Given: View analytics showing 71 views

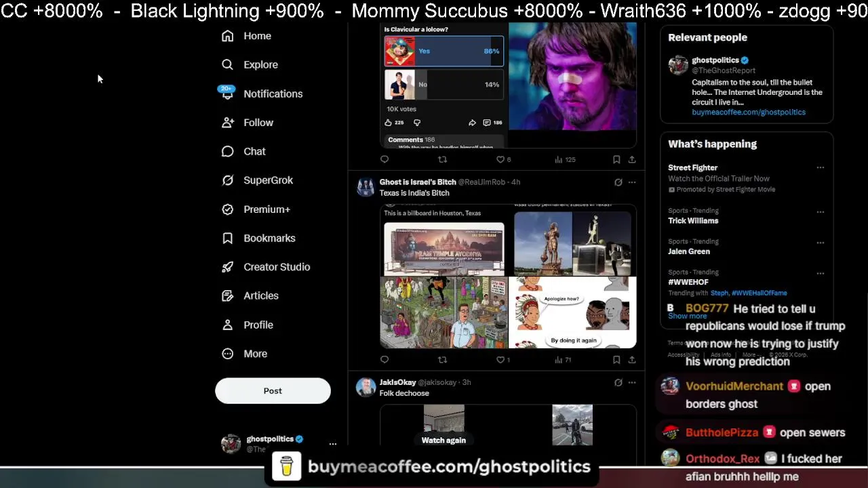Looking at the screenshot, I should click(563, 360).
